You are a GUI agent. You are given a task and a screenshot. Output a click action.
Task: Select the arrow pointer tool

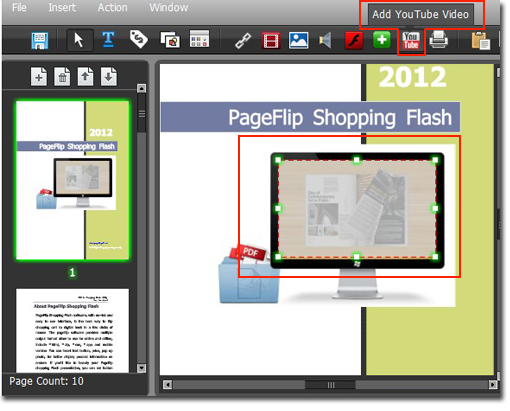click(x=79, y=40)
